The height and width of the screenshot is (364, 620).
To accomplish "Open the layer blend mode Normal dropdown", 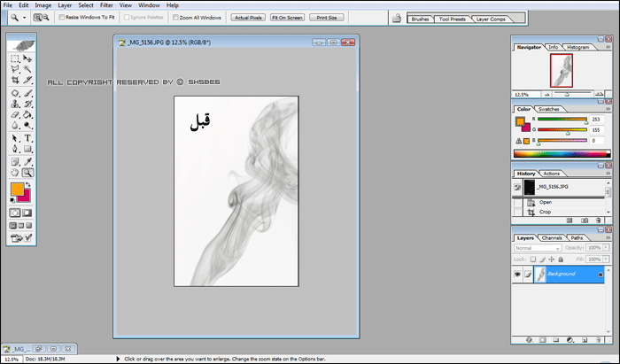I will 538,248.
